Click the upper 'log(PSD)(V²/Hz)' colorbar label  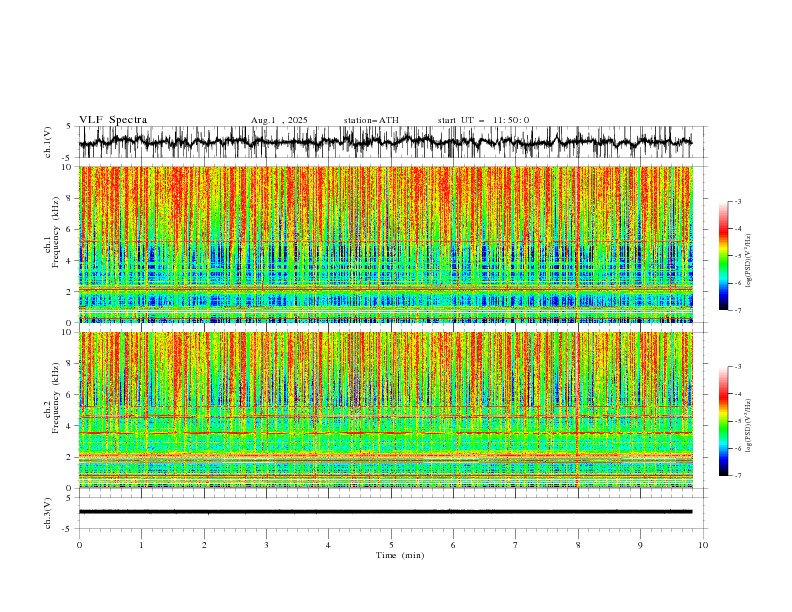pyautogui.click(x=748, y=261)
